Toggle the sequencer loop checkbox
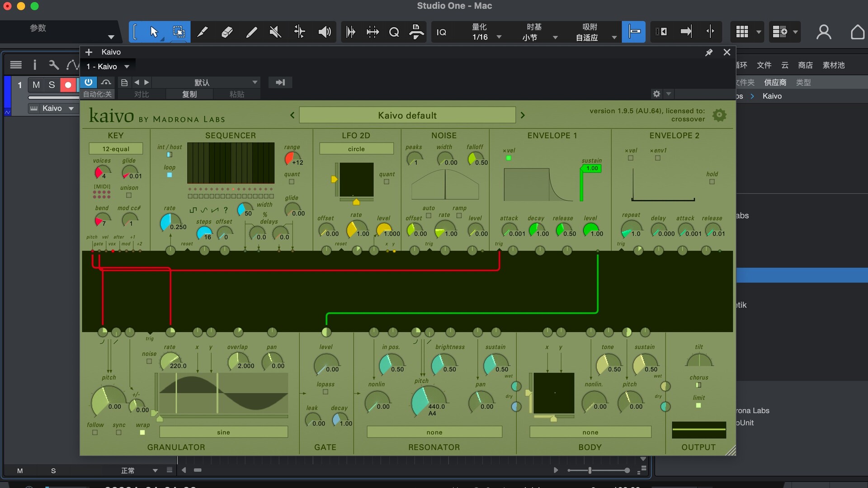868x488 pixels. coord(170,175)
